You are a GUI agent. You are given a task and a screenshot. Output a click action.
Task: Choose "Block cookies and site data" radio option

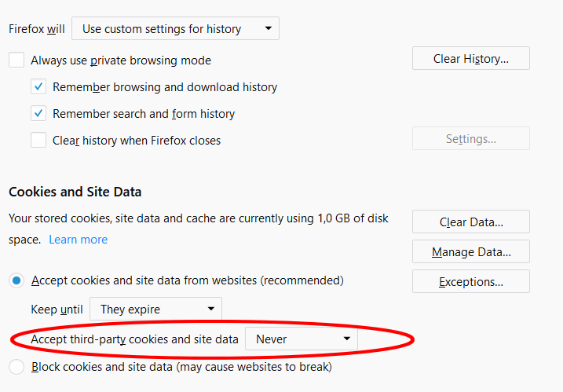point(16,367)
